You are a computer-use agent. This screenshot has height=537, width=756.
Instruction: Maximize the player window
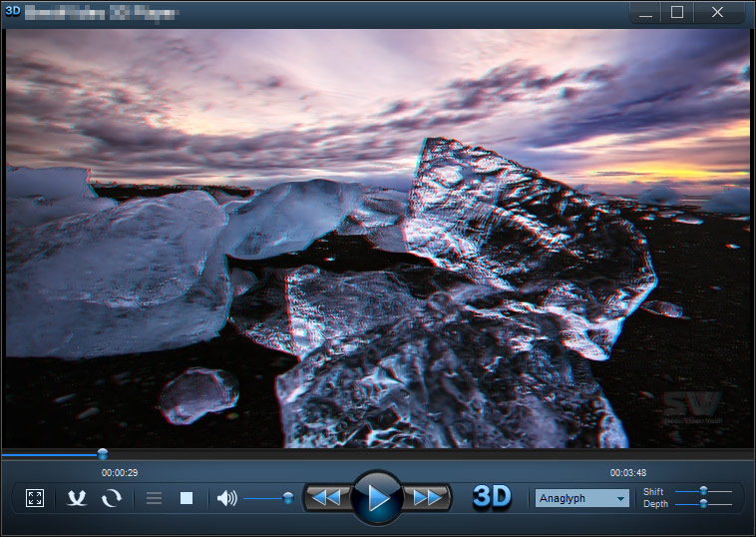[x=677, y=12]
